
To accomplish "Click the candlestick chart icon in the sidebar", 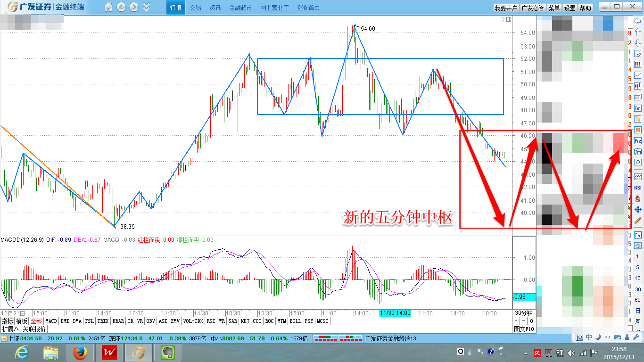I will click(637, 86).
